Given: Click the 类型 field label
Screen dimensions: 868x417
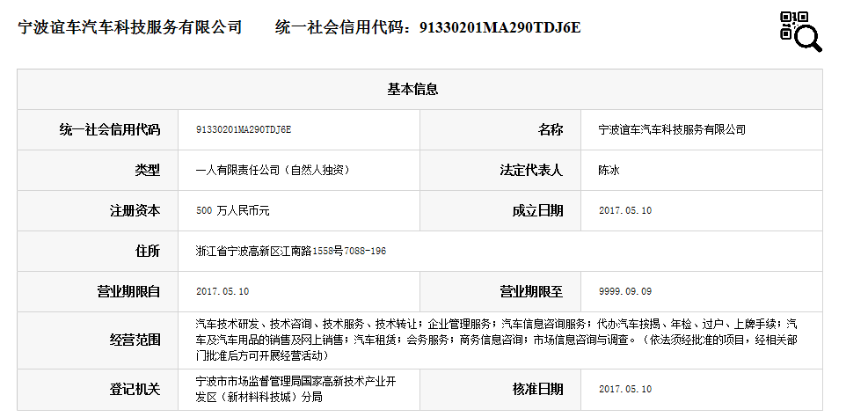Looking at the screenshot, I should click(x=147, y=170).
